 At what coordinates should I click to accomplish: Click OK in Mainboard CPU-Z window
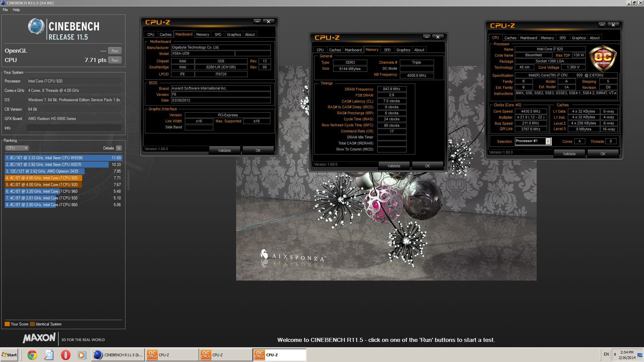pyautogui.click(x=258, y=150)
